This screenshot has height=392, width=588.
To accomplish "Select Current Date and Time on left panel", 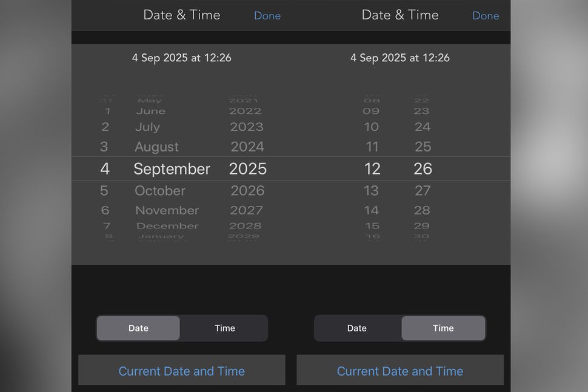I will [x=182, y=370].
